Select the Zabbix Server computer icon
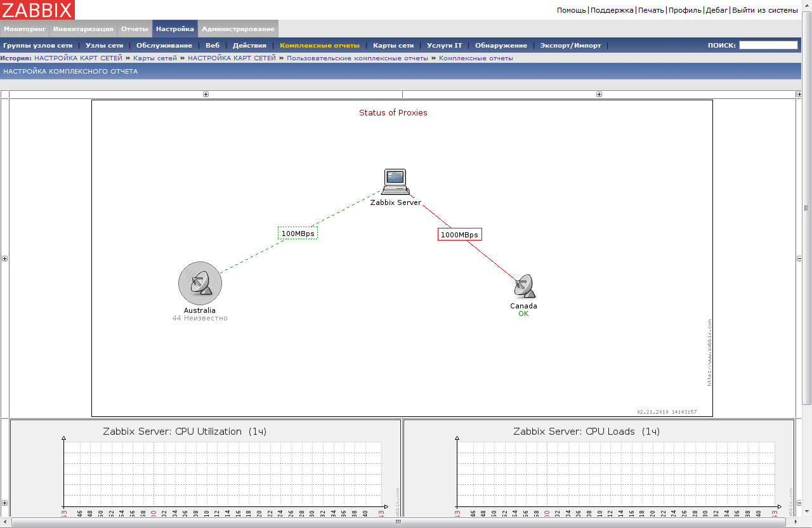The height and width of the screenshot is (528, 812). (396, 183)
